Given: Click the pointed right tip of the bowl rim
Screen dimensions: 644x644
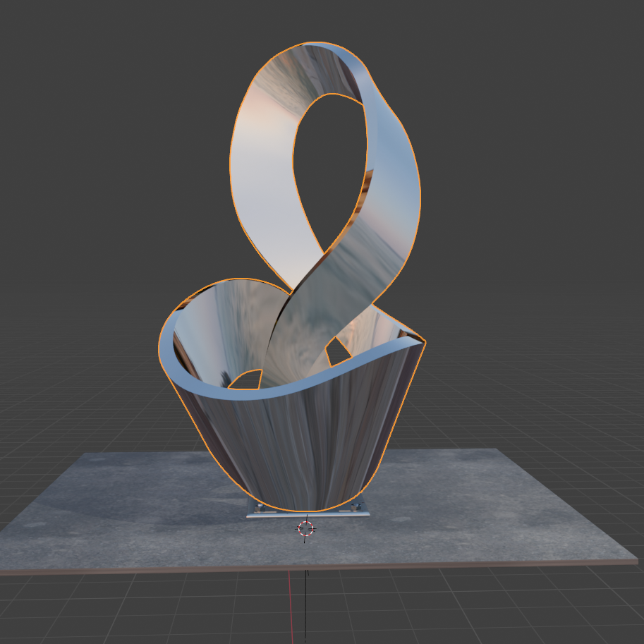Looking at the screenshot, I should 423,341.
